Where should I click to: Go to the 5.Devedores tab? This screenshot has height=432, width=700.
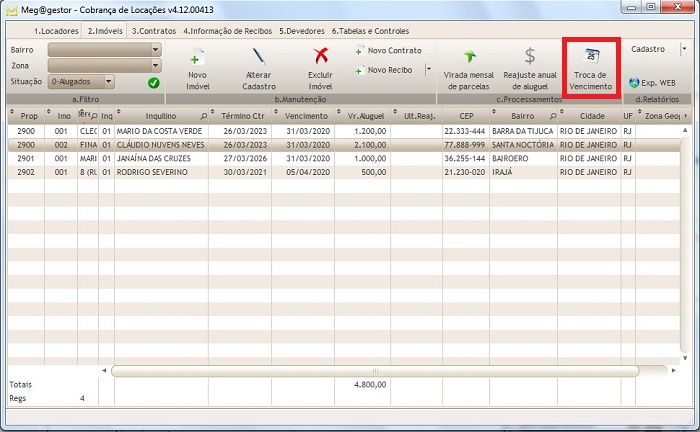pos(304,31)
